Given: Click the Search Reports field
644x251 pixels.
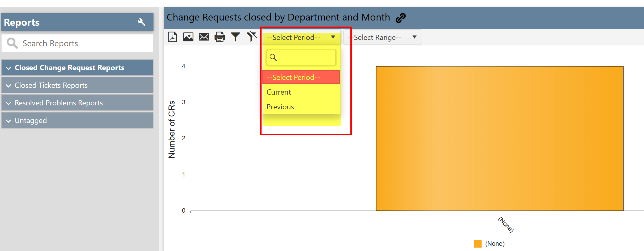Looking at the screenshot, I should point(84,43).
